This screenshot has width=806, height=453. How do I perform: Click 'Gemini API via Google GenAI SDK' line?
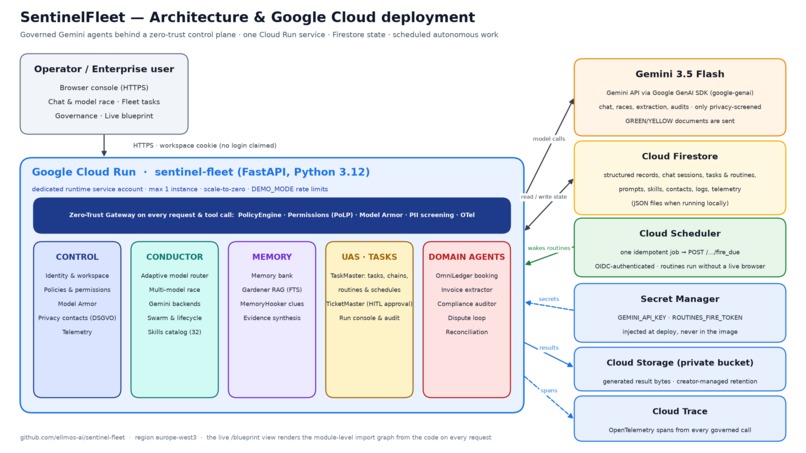pos(680,93)
